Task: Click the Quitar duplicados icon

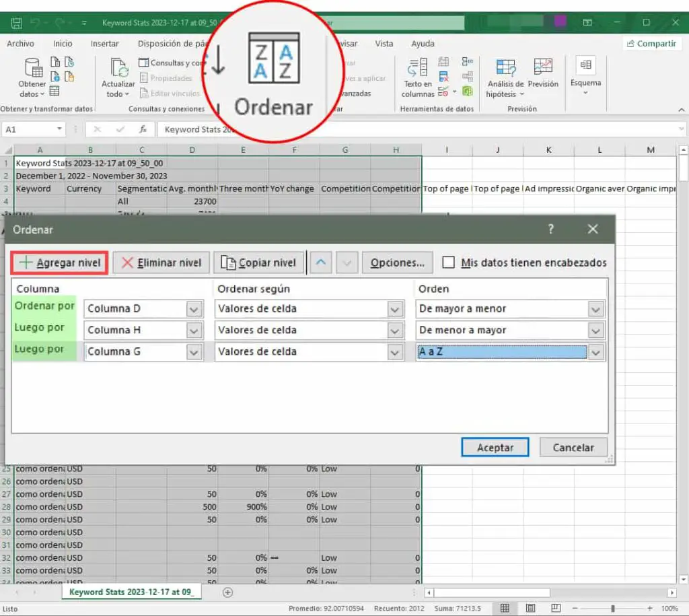Action: coord(443,76)
